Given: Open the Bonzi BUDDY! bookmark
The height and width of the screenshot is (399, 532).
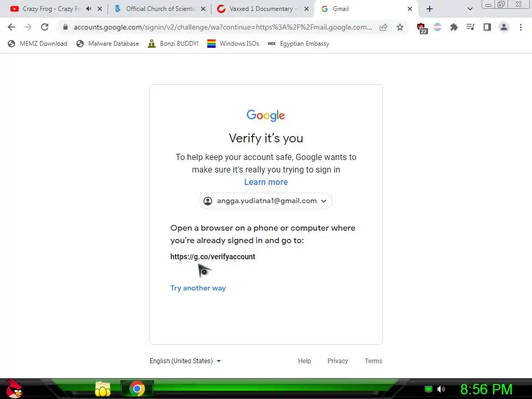Looking at the screenshot, I should coord(173,44).
